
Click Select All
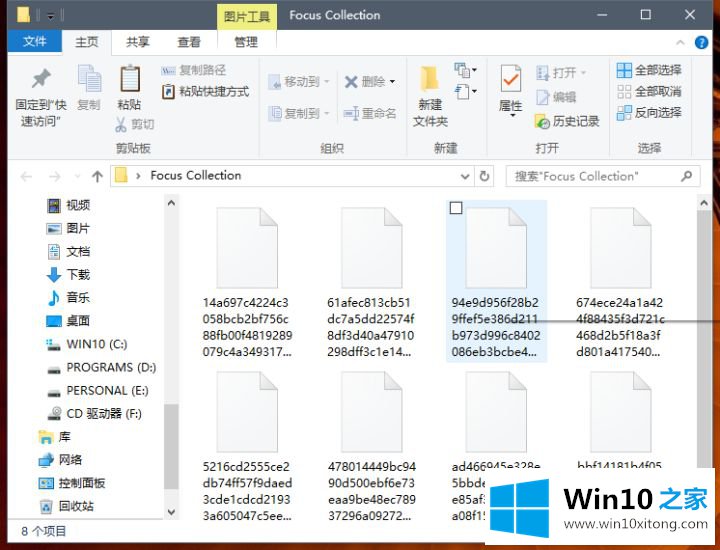pos(649,70)
